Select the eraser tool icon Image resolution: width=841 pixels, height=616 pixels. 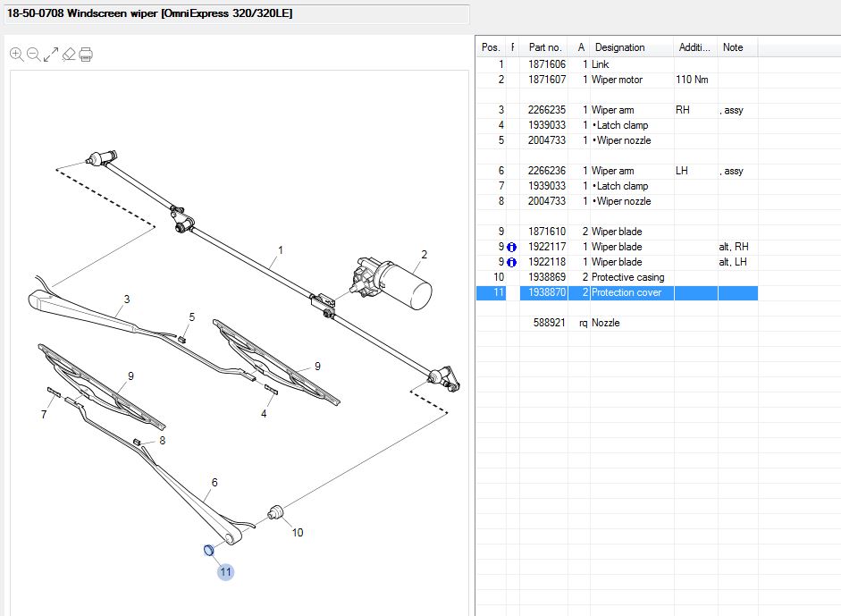click(69, 55)
